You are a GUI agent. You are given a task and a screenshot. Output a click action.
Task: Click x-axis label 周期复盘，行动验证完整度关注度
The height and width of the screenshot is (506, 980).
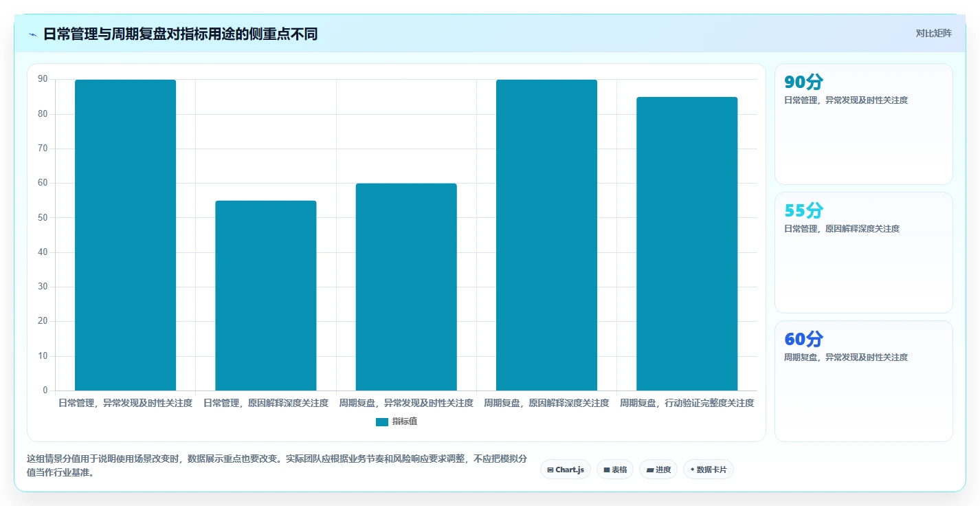[x=687, y=403]
